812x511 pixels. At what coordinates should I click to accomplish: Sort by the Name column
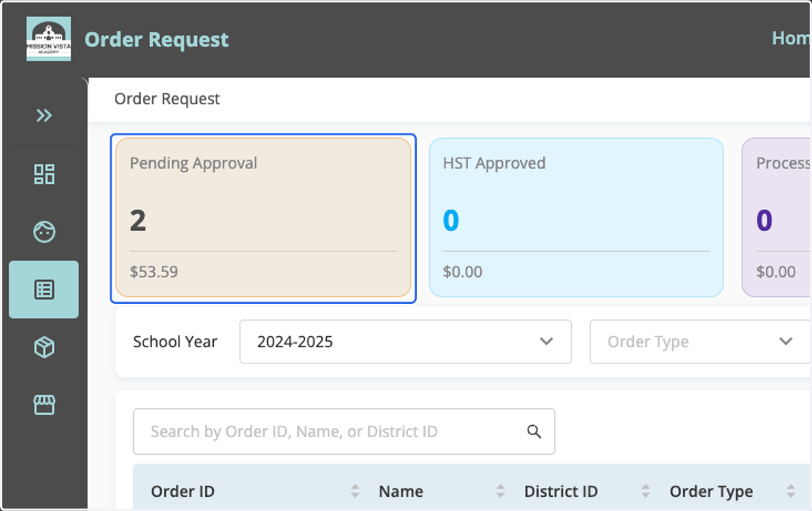500,492
